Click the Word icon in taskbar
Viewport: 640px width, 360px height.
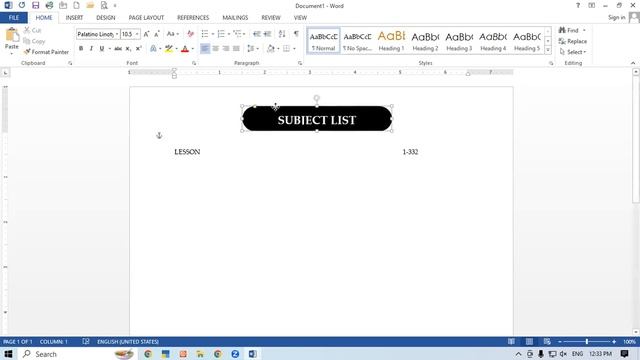pos(253,354)
